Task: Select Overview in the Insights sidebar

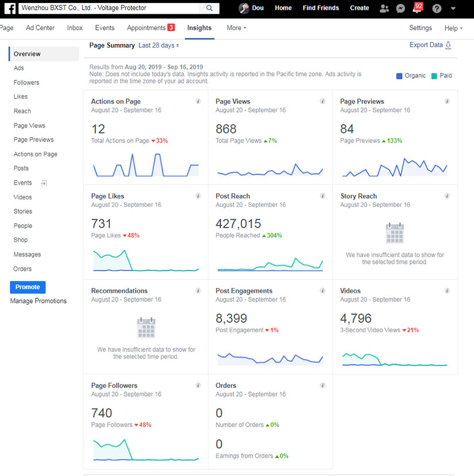Action: click(x=44, y=53)
